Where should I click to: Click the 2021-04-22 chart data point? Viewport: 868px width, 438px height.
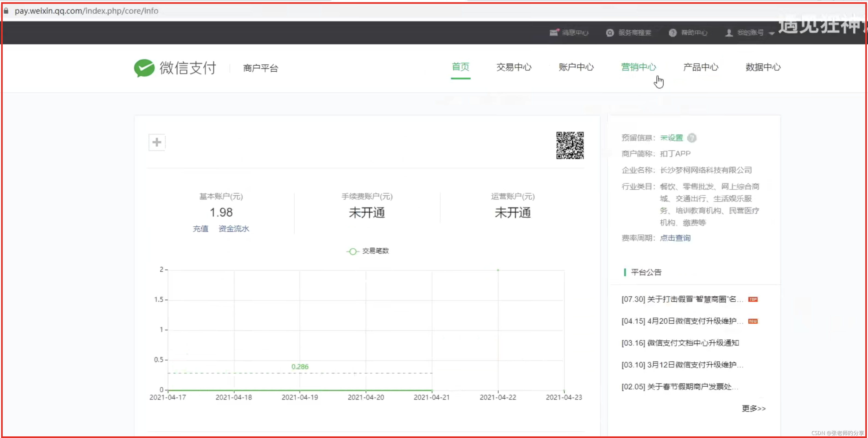click(498, 270)
